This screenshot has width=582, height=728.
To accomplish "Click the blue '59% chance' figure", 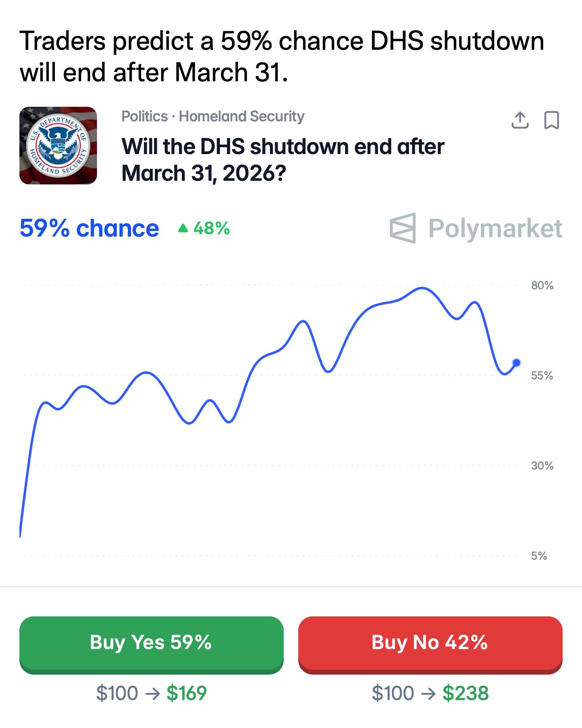I will coord(89,229).
